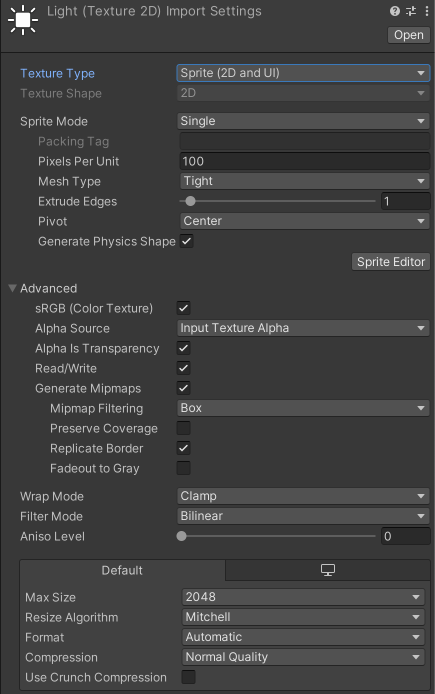Open the Format dropdown
The height and width of the screenshot is (694, 435).
coord(303,637)
